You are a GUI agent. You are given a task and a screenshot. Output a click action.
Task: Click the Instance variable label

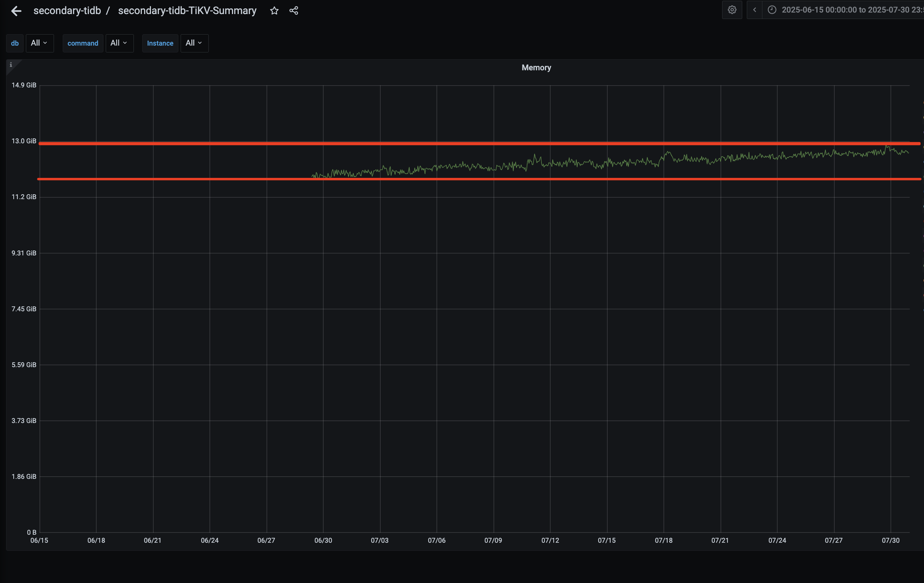click(160, 43)
